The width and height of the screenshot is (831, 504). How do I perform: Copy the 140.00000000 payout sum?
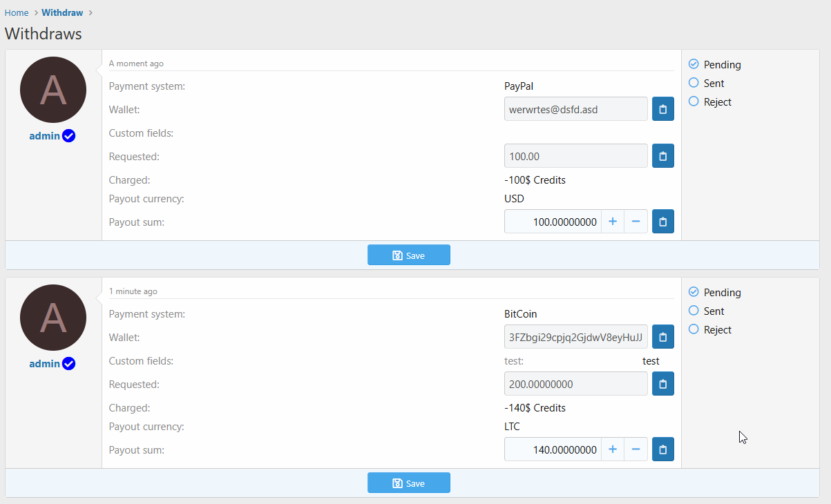(663, 449)
